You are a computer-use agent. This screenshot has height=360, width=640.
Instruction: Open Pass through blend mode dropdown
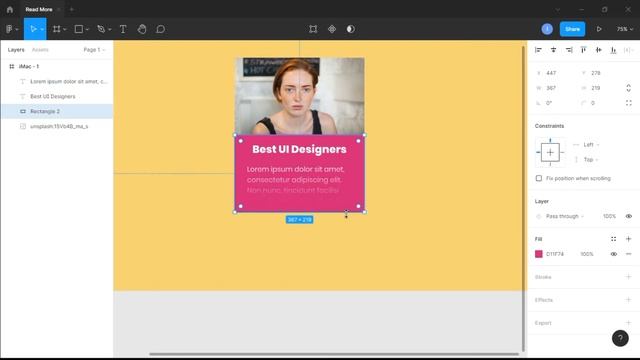pos(565,216)
